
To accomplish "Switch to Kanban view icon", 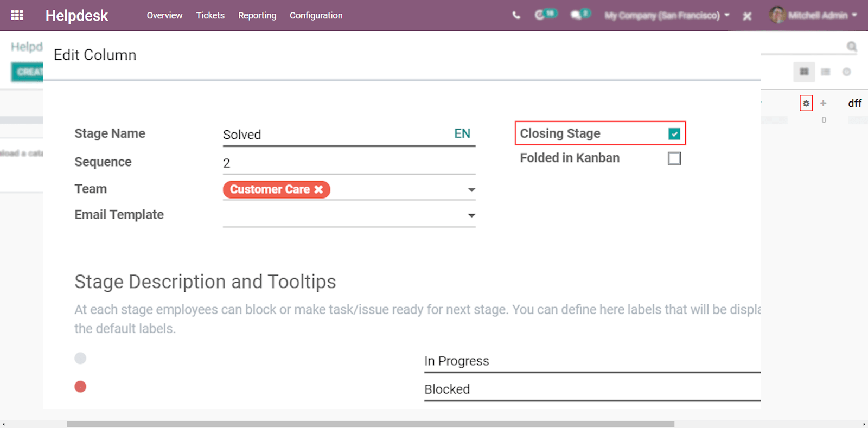I will pos(804,72).
